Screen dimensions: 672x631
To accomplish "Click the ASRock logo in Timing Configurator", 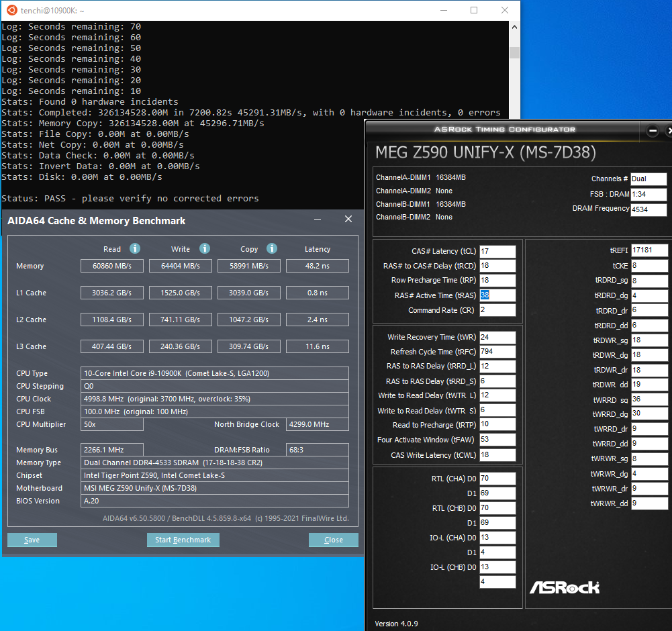I will pyautogui.click(x=565, y=587).
